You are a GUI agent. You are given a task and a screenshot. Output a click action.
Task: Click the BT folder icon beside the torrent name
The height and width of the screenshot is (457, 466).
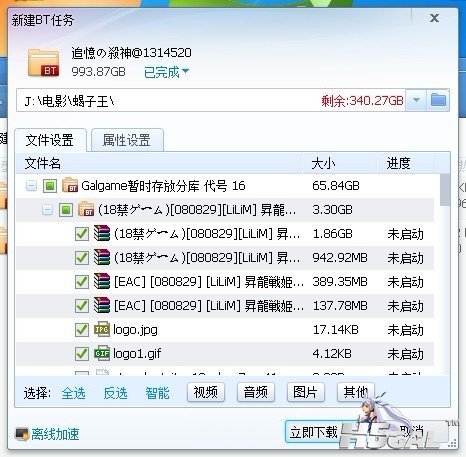coord(43,63)
